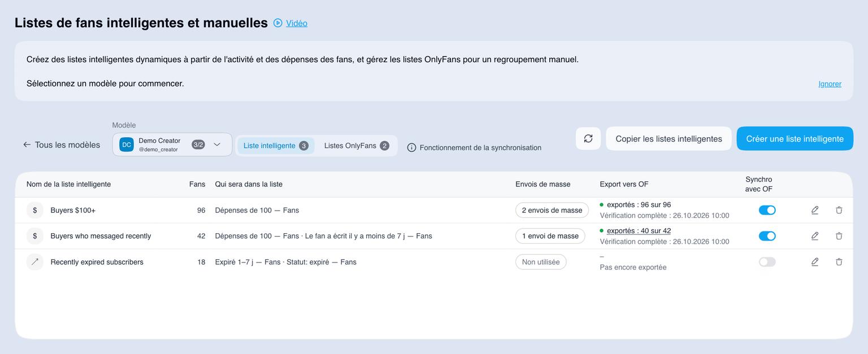868x354 pixels.
Task: Click the dollar icon of Buyers $100+
Action: [35, 210]
